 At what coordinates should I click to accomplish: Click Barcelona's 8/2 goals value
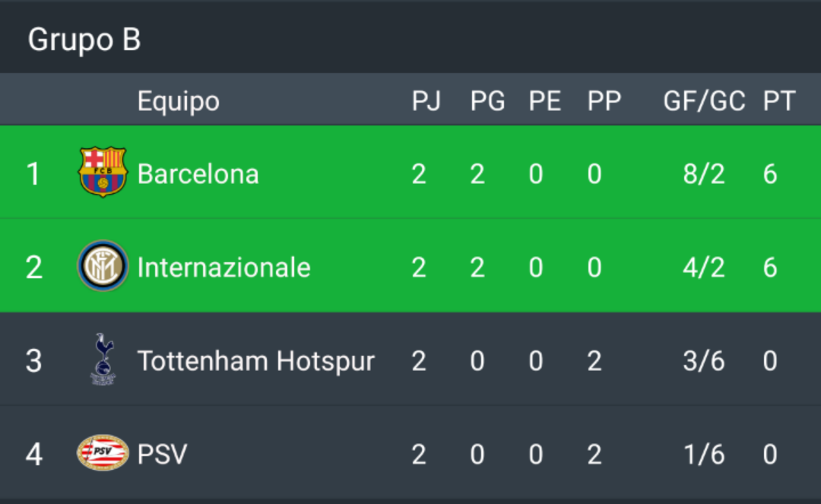click(704, 174)
